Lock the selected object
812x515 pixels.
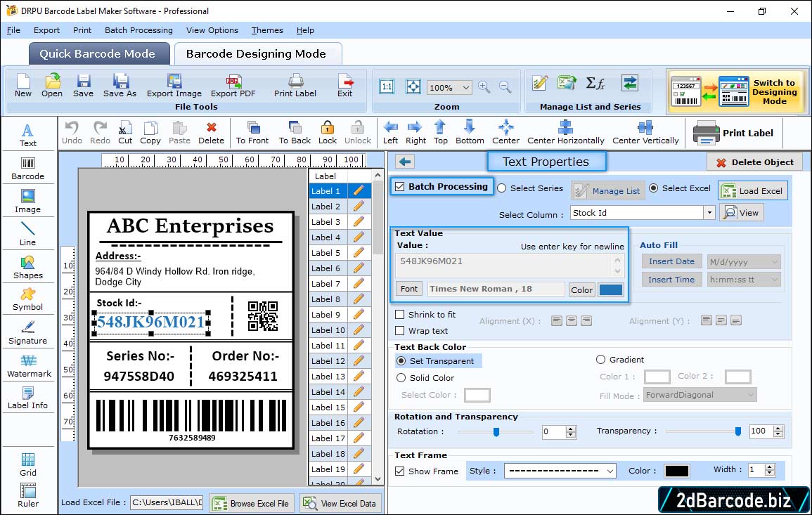tap(328, 133)
